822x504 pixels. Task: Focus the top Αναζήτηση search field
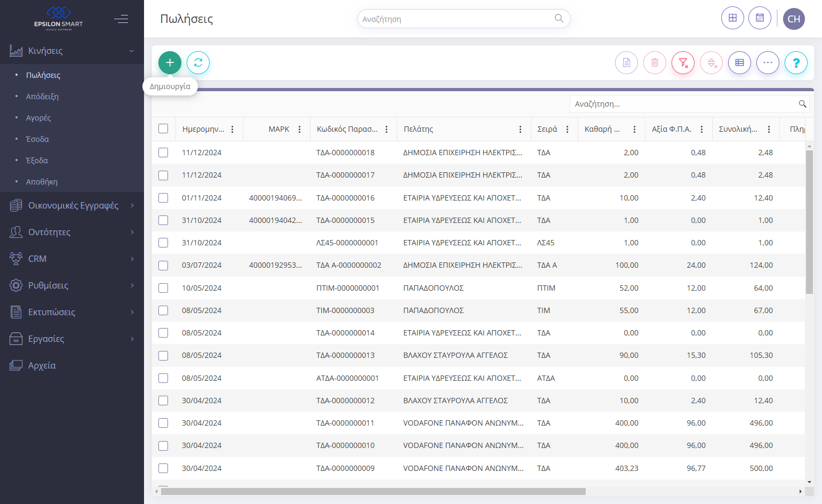(x=464, y=19)
